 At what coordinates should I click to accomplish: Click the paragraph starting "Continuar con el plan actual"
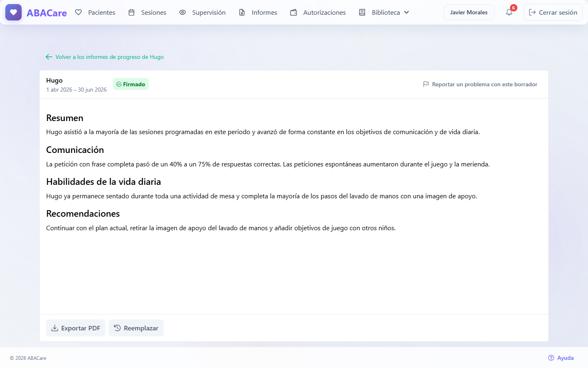click(221, 228)
